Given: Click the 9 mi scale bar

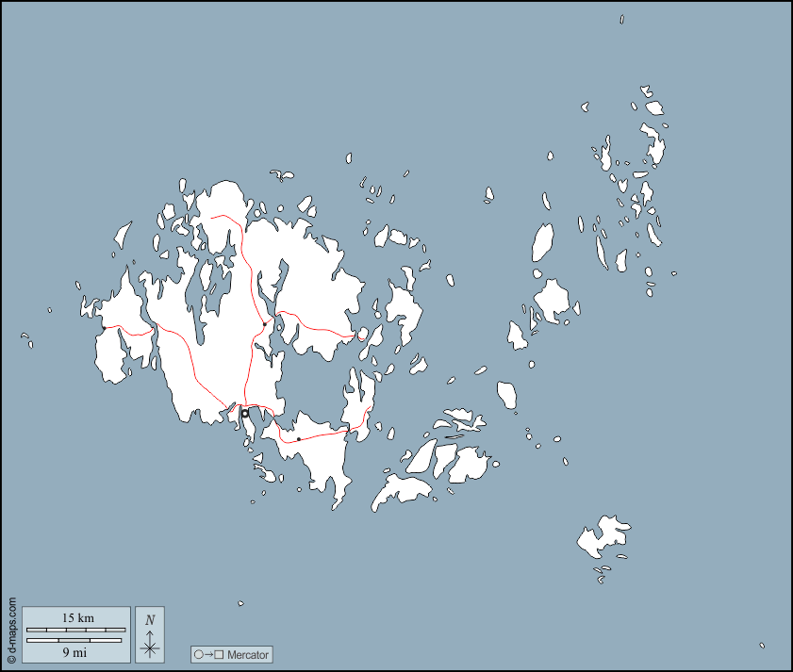Looking at the screenshot, I should tap(75, 640).
